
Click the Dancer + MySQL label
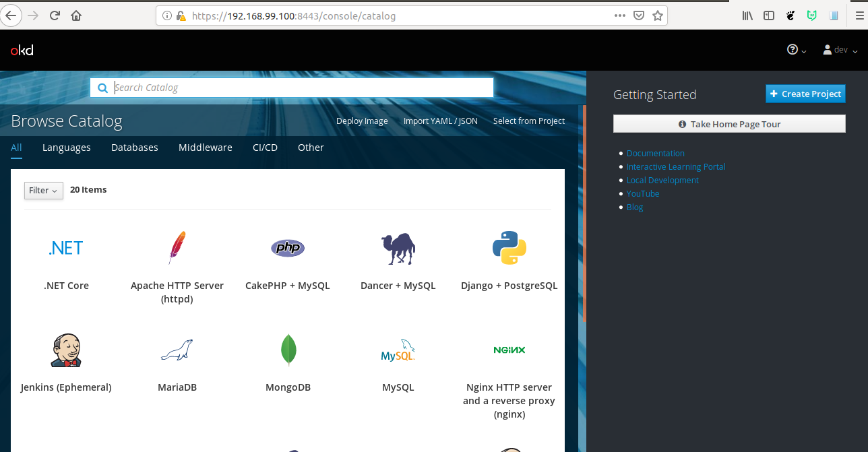coord(398,286)
